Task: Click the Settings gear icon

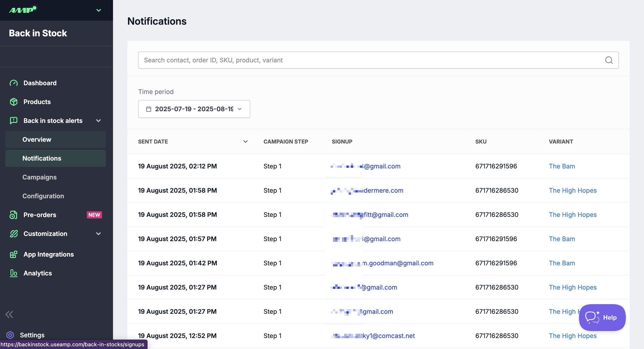Action: 10,335
